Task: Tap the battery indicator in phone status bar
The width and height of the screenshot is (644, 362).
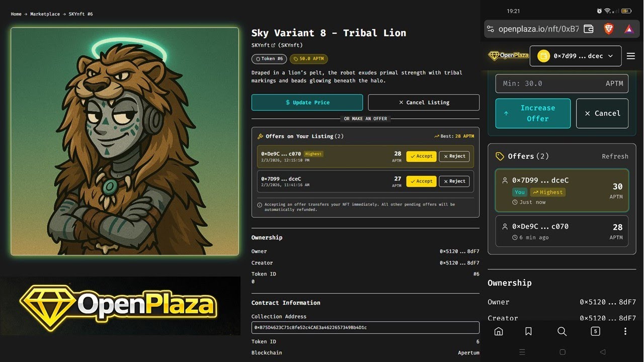Action: tap(626, 11)
